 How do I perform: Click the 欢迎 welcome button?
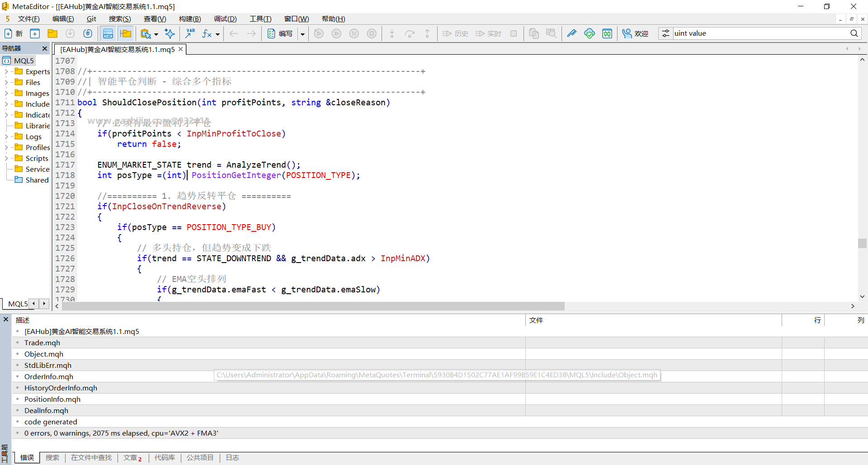coord(635,33)
